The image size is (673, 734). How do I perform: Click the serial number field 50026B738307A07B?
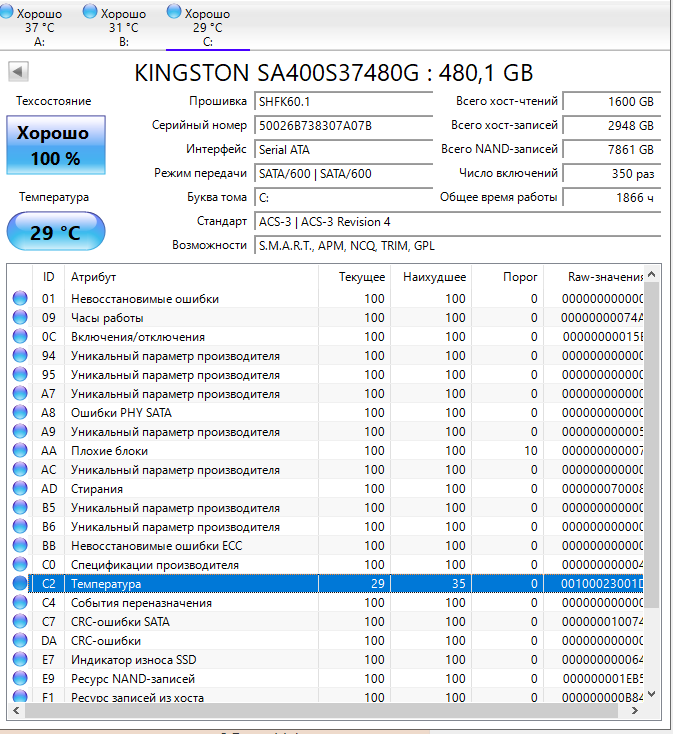point(344,125)
